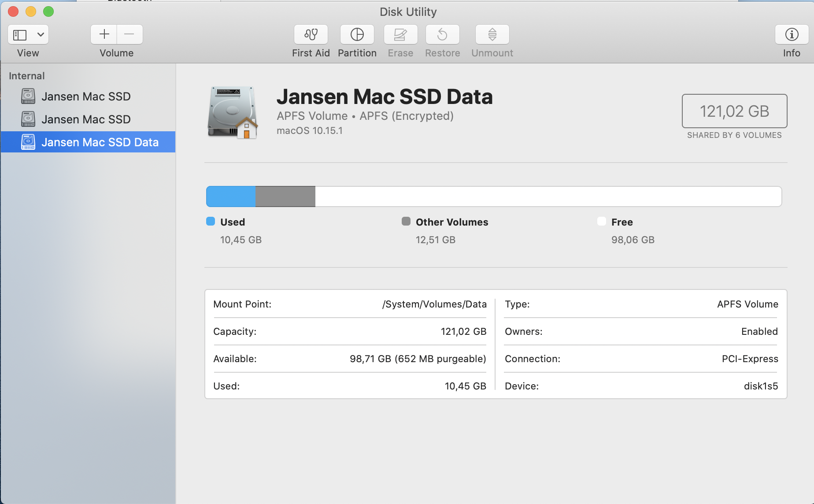The image size is (814, 504).
Task: Click the disk1s5 device value
Action: point(761,386)
